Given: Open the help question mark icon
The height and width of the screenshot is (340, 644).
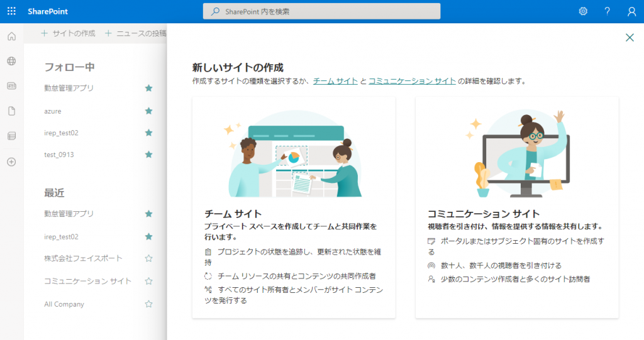Looking at the screenshot, I should (x=607, y=11).
